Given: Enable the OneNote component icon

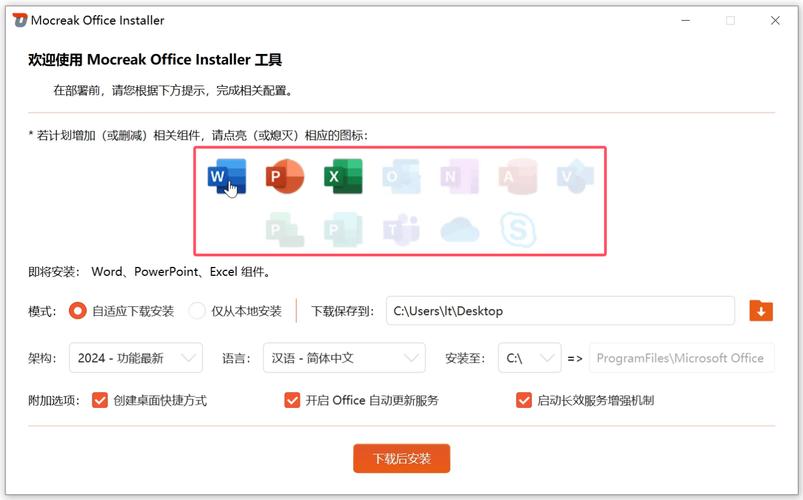Looking at the screenshot, I should 459,176.
